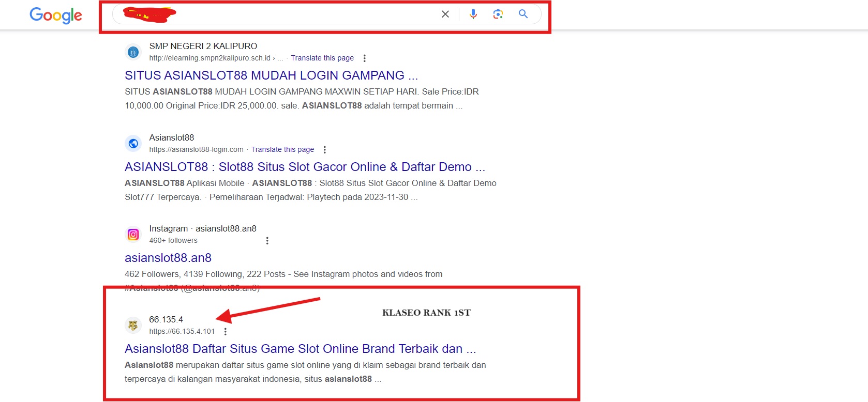Click the Google logo
Image resolution: width=868 pixels, height=402 pixels.
[56, 15]
